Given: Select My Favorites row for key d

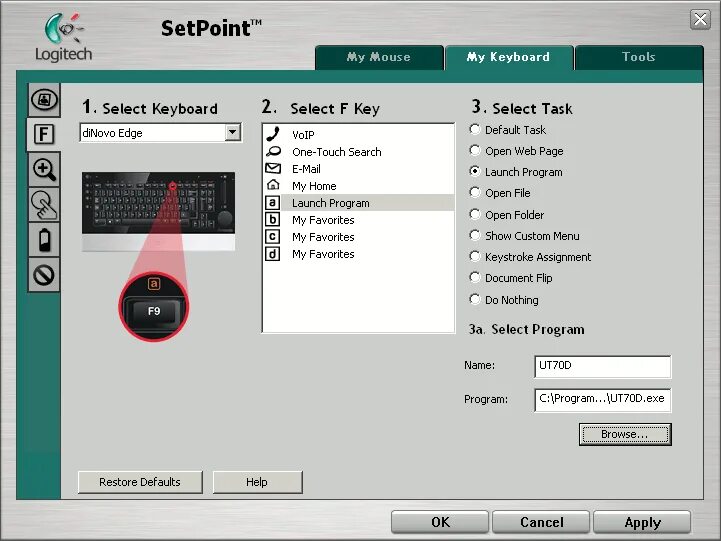Looking at the screenshot, I should coord(359,254).
